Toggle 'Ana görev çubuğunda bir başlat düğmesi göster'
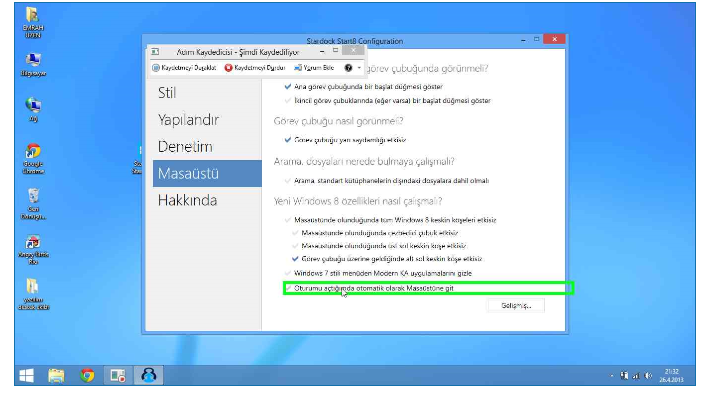This screenshot has width=712, height=401. click(287, 86)
